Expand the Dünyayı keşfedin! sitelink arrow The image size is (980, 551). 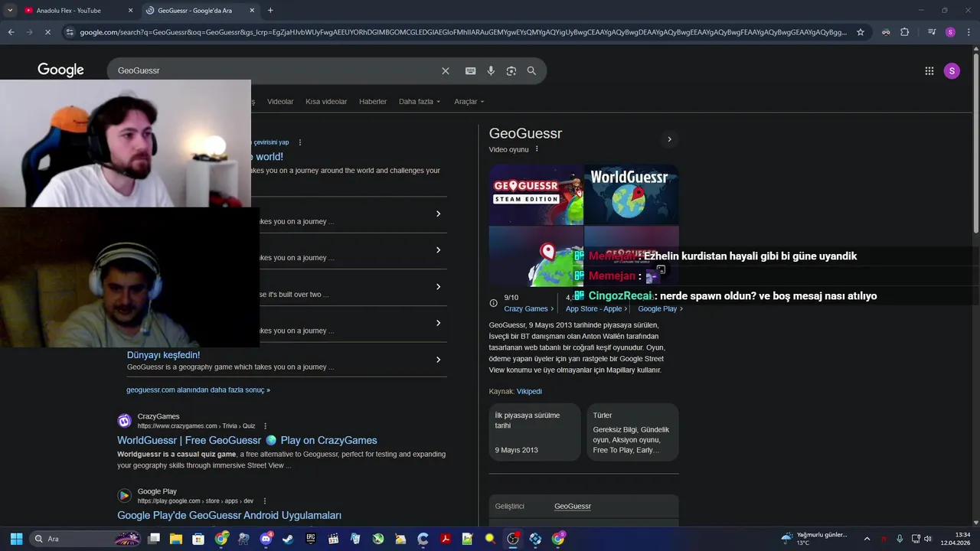tap(438, 360)
